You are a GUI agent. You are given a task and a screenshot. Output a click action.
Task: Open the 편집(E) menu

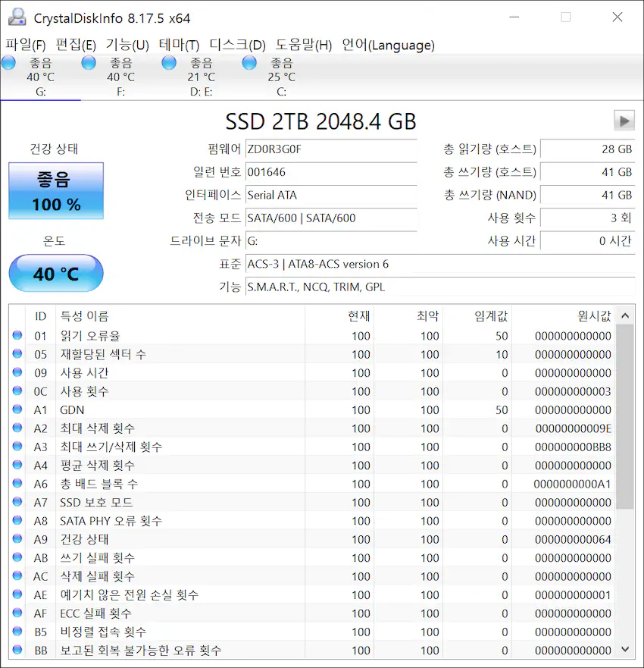point(76,45)
